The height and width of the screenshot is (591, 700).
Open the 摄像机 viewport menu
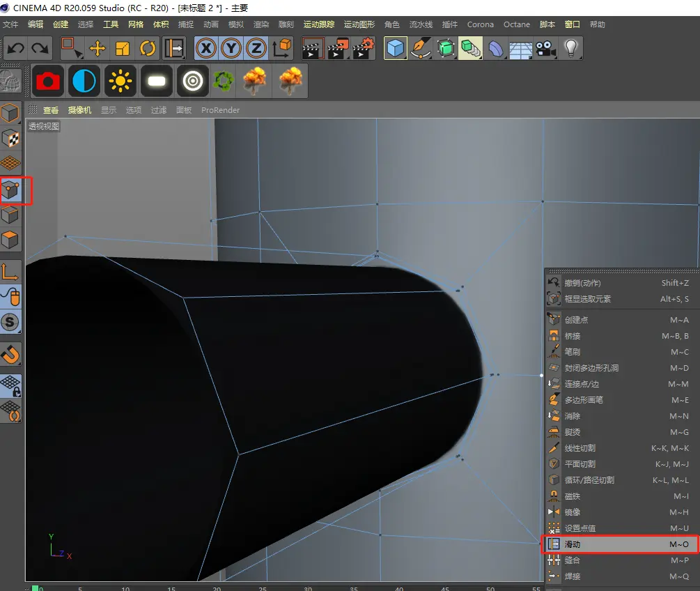pyautogui.click(x=79, y=110)
